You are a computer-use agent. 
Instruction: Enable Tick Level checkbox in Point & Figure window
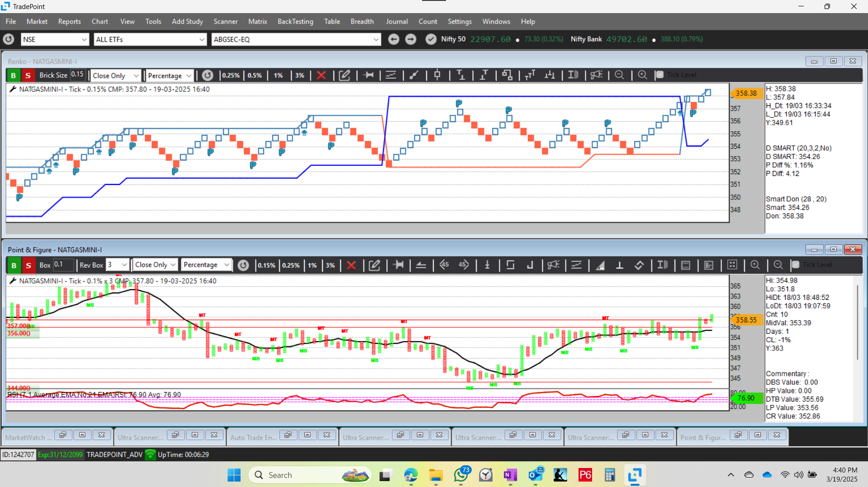(x=796, y=265)
